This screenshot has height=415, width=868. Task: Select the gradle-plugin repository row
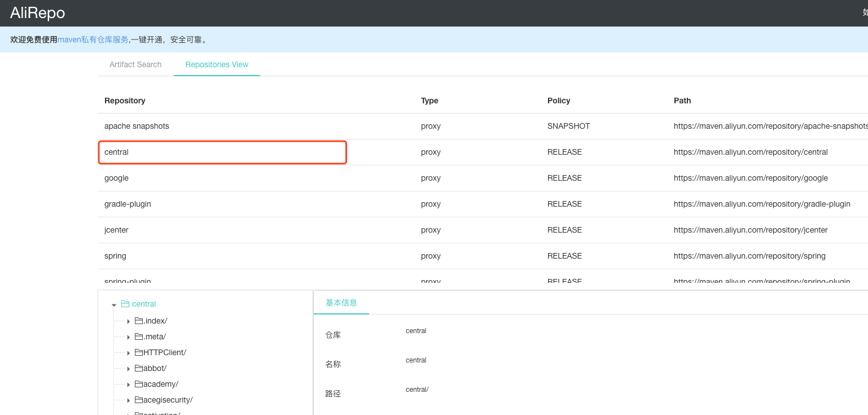(483, 204)
